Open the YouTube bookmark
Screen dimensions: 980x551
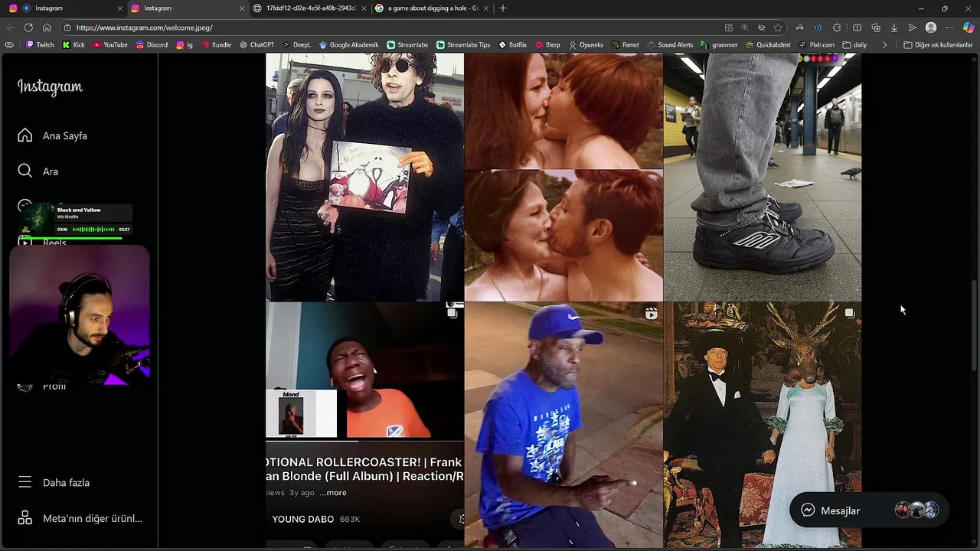tap(109, 45)
